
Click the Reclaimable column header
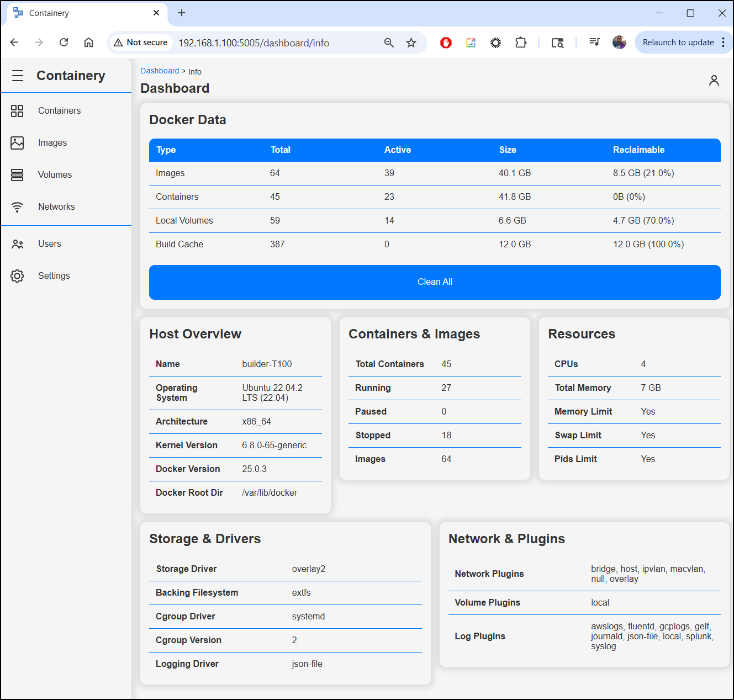point(638,150)
